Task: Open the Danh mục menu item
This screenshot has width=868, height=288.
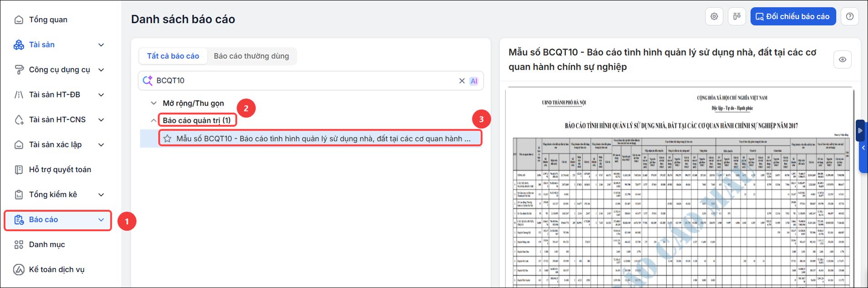Action: 47,245
